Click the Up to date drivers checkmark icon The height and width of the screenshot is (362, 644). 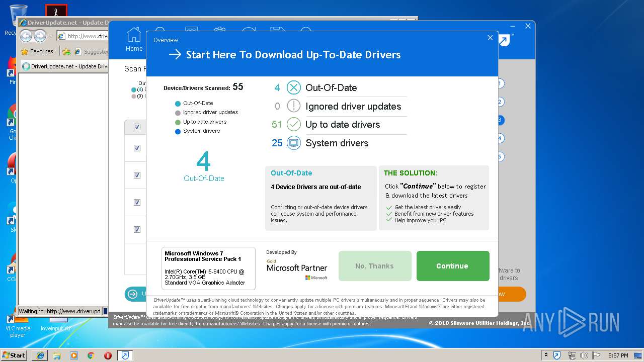click(x=294, y=124)
